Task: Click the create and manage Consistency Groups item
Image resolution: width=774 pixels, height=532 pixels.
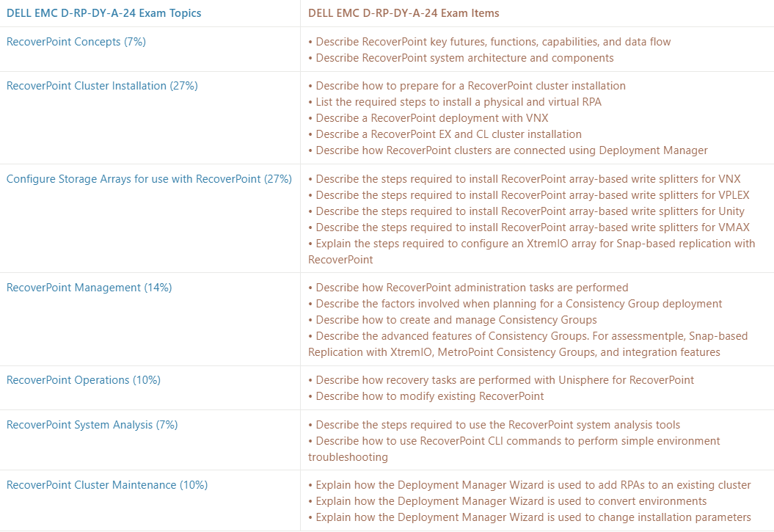Action: coord(453,320)
